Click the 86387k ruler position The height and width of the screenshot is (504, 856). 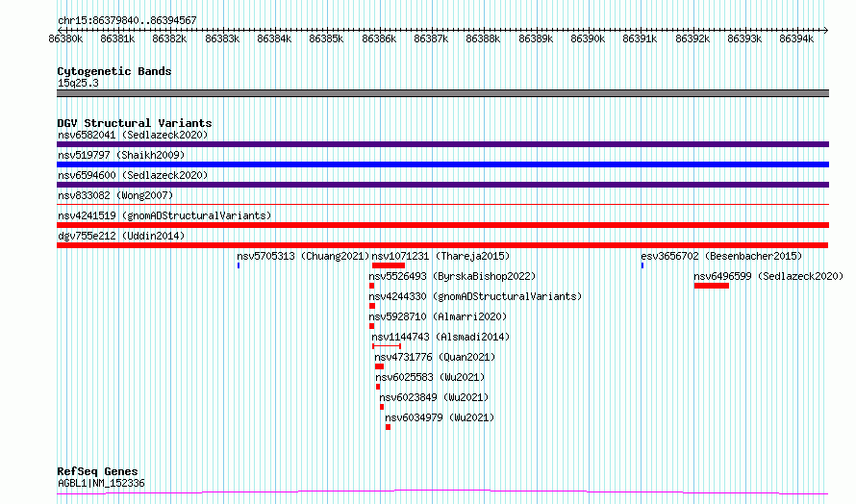(431, 38)
